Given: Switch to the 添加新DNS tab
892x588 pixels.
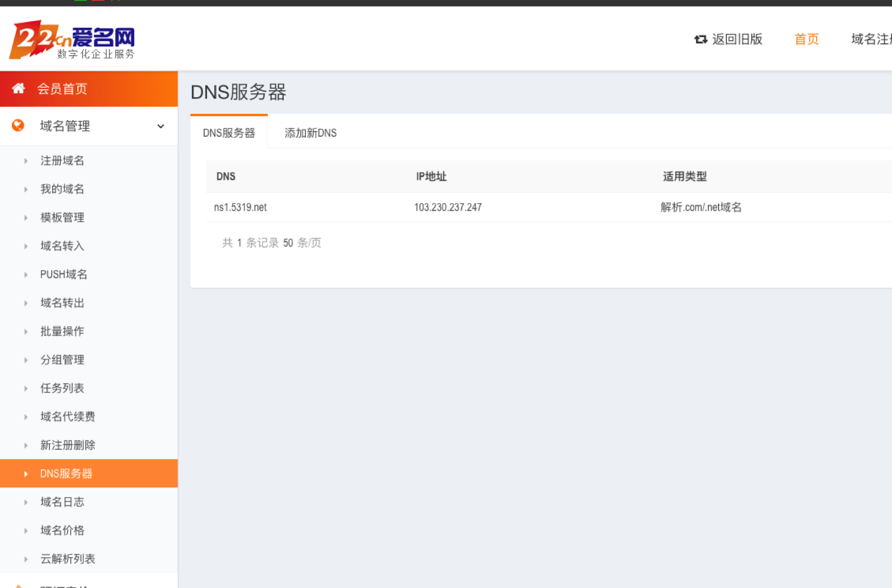Looking at the screenshot, I should [310, 133].
